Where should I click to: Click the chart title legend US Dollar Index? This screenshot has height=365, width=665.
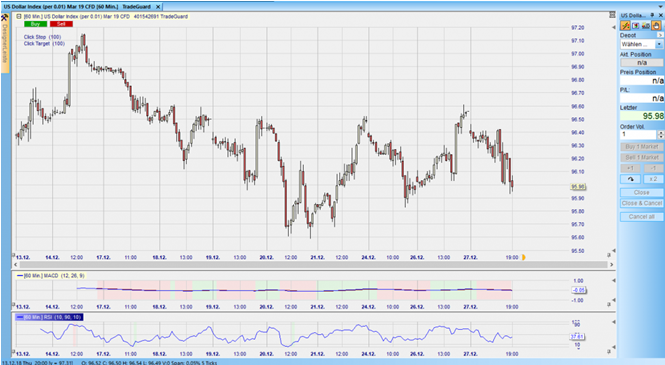(x=102, y=17)
